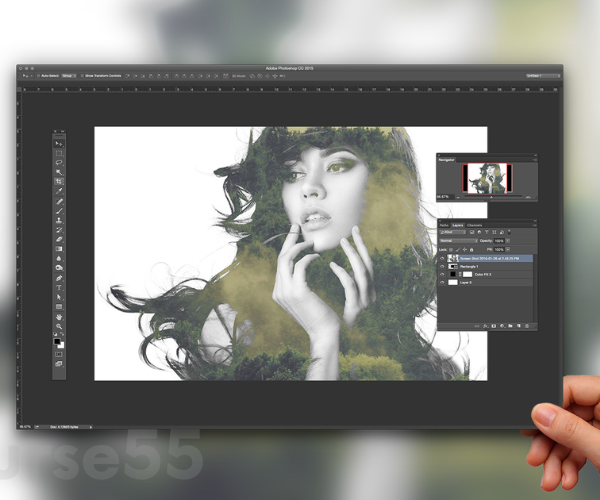Select the Healing Brush tool
Image resolution: width=600 pixels, height=500 pixels.
[x=59, y=201]
